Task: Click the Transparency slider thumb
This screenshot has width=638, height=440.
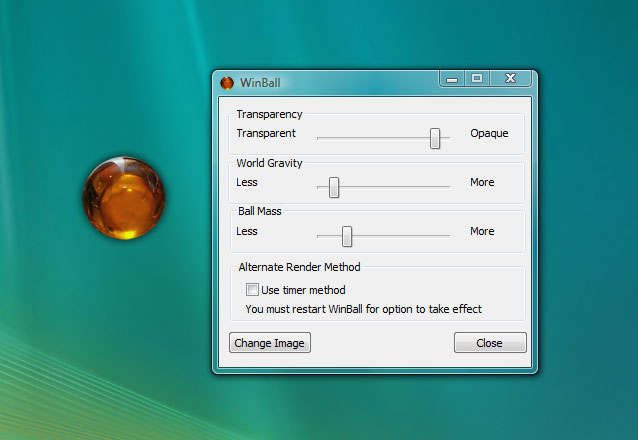Action: 435,138
